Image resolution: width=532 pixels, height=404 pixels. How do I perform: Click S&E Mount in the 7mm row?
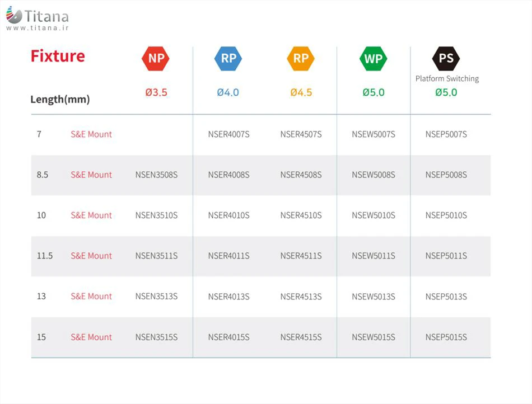click(91, 134)
